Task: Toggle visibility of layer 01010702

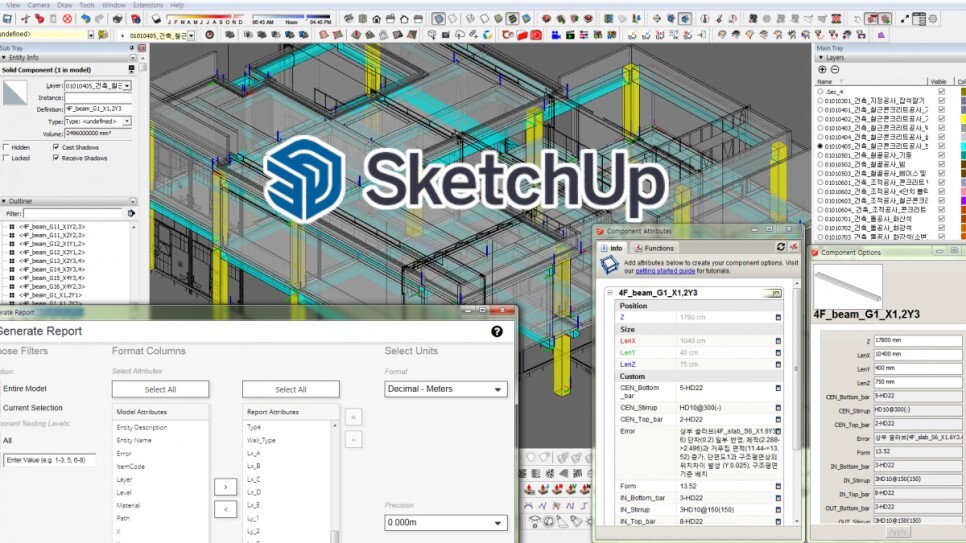Action: pos(941,228)
